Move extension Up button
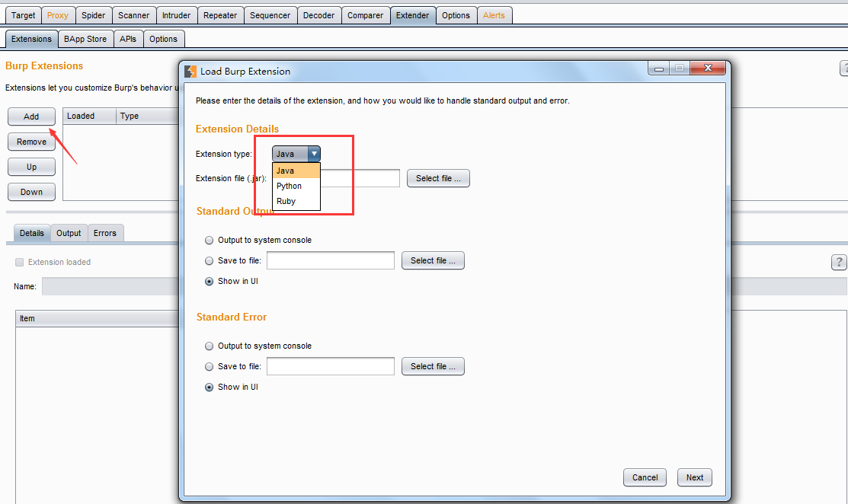 tap(31, 167)
